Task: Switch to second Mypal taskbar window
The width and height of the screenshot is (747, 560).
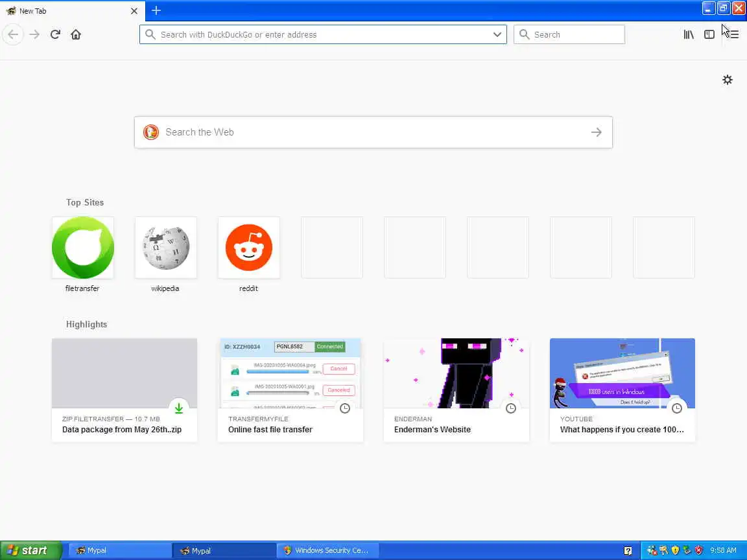Action: click(224, 550)
